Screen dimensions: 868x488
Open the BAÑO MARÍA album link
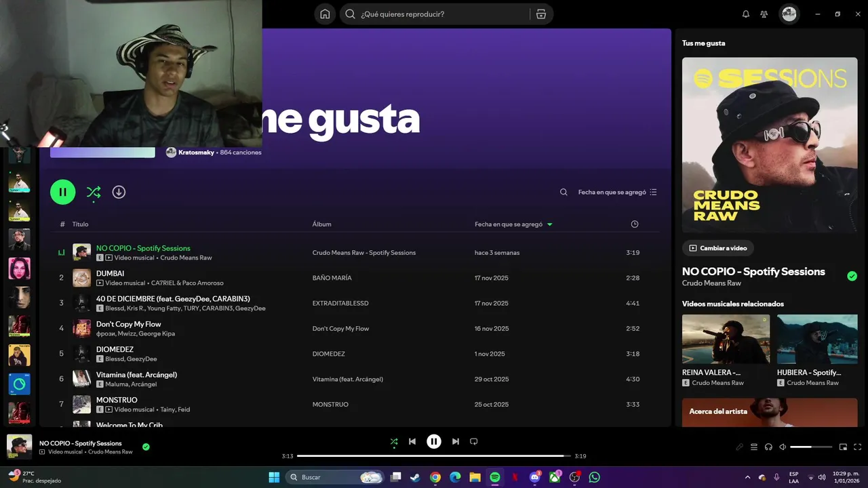coord(332,278)
